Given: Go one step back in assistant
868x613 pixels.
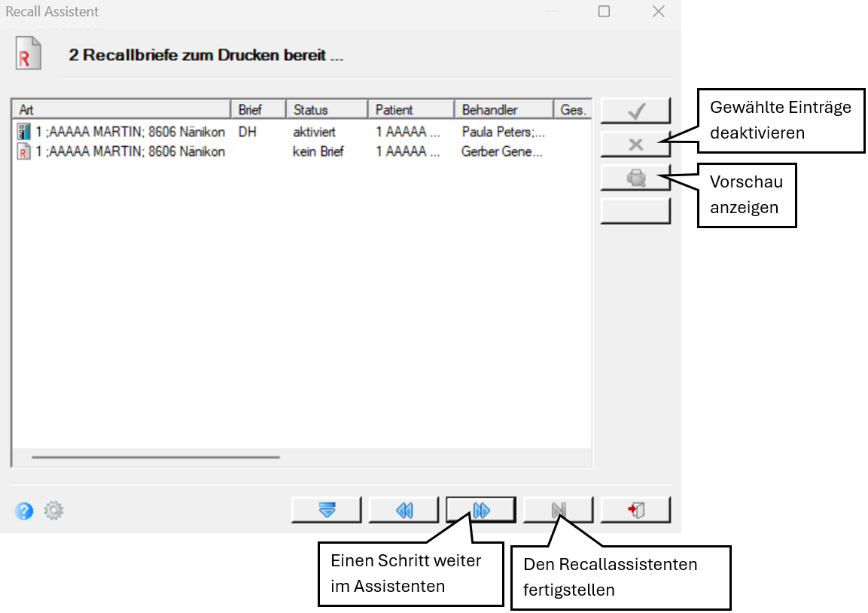Looking at the screenshot, I should 404,510.
